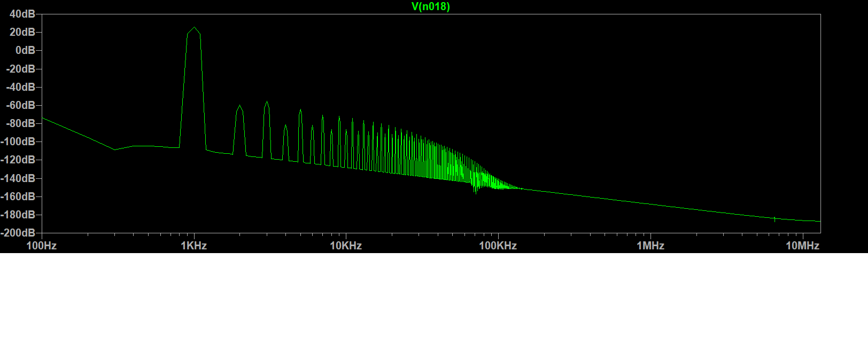Select the -160dB vertical axis label
This screenshot has width=868, height=346.
click(18, 196)
